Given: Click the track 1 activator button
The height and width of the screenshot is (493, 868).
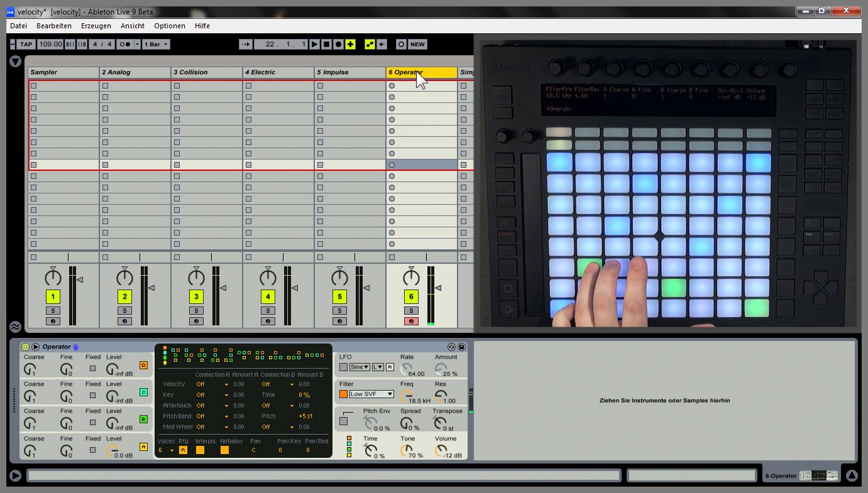Looking at the screenshot, I should point(53,297).
